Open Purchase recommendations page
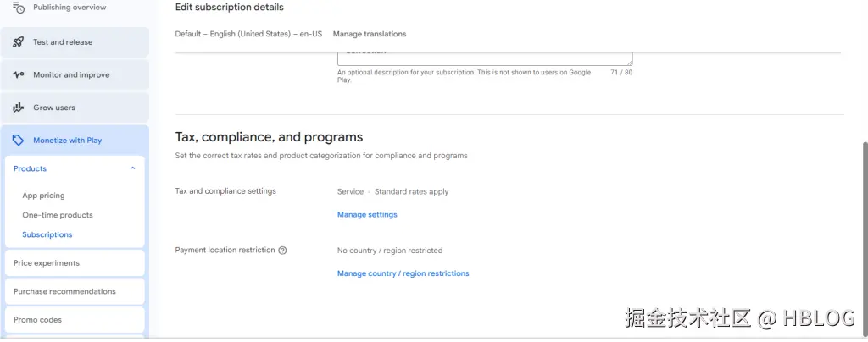The width and height of the screenshot is (868, 342). pos(64,291)
